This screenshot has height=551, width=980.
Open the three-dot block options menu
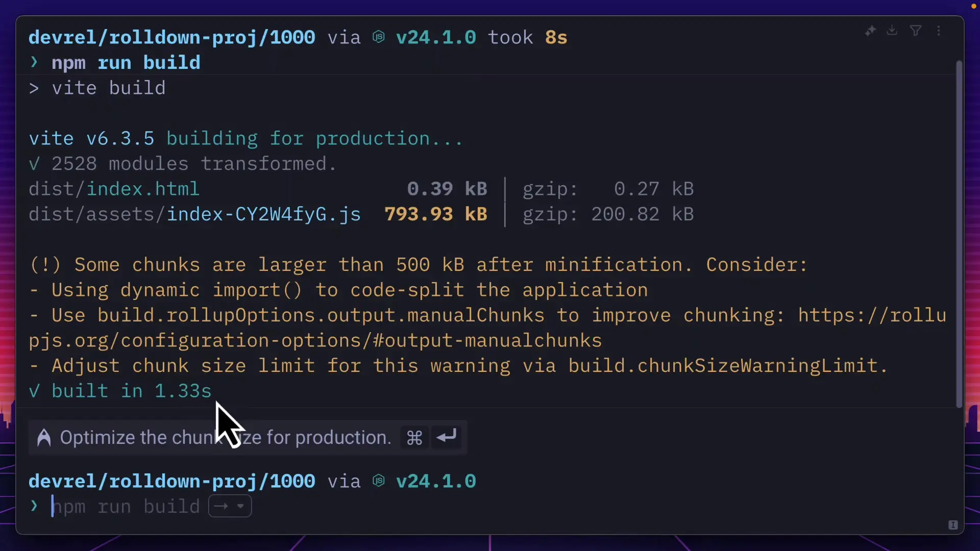point(939,31)
